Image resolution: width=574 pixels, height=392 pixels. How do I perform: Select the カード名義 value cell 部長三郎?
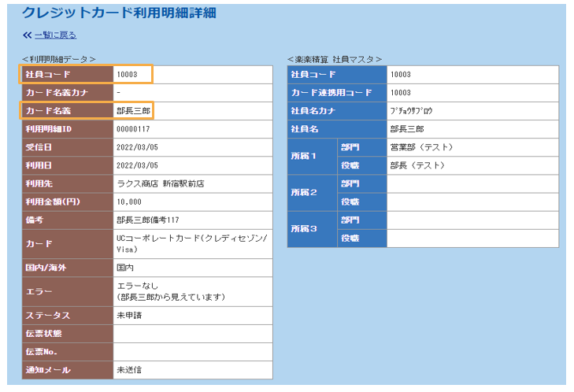pyautogui.click(x=132, y=111)
